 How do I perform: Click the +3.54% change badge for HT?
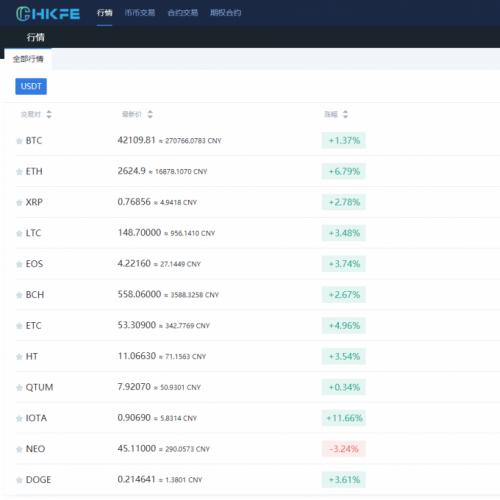pyautogui.click(x=344, y=356)
